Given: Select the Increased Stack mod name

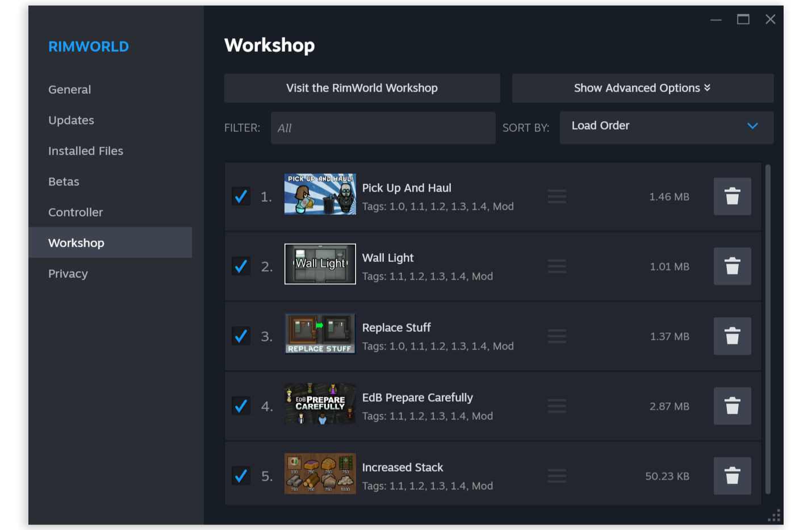Looking at the screenshot, I should (x=403, y=468).
